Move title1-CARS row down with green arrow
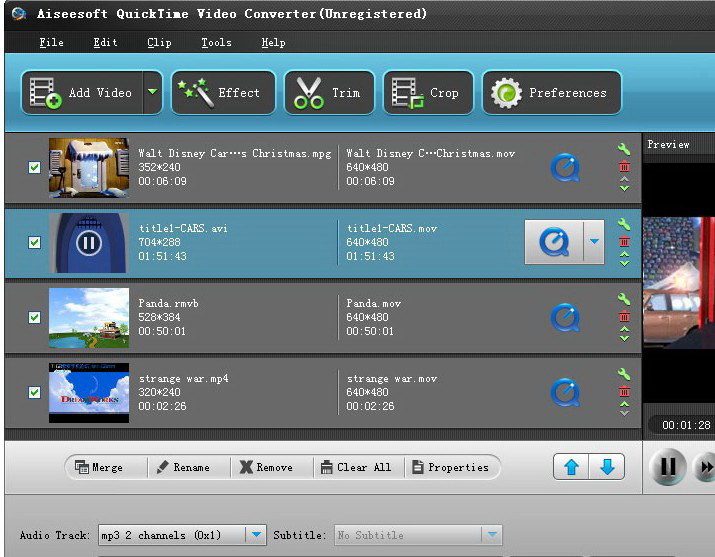Image resolution: width=715 pixels, height=557 pixels. pos(624,263)
